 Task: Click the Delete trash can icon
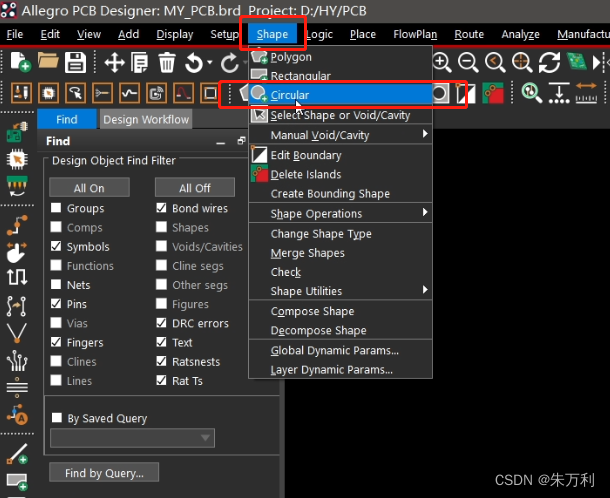point(167,63)
